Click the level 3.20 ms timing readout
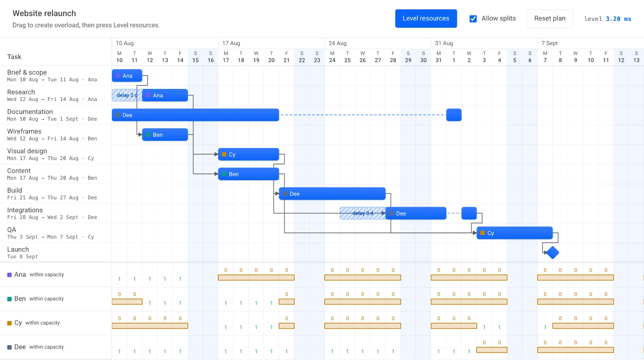The width and height of the screenshot is (644, 360). click(x=607, y=19)
